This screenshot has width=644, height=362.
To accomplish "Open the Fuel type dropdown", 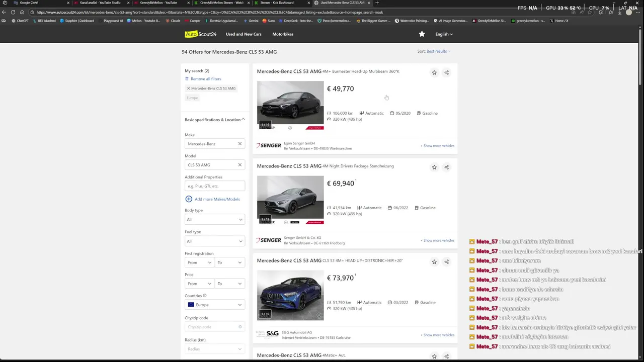I will [x=215, y=241].
